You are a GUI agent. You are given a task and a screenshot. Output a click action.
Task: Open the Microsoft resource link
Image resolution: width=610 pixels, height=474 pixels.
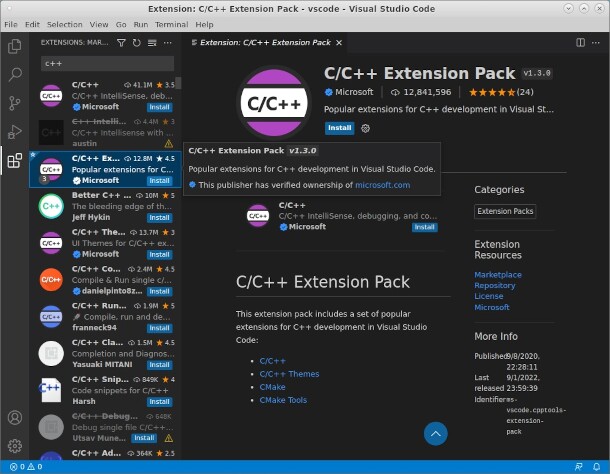(492, 307)
